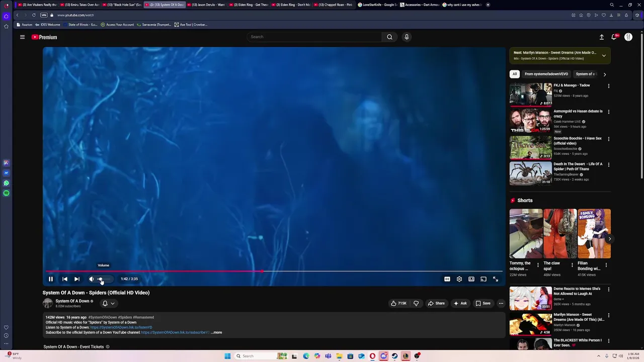
Task: Reload the page
Action: 34,15
